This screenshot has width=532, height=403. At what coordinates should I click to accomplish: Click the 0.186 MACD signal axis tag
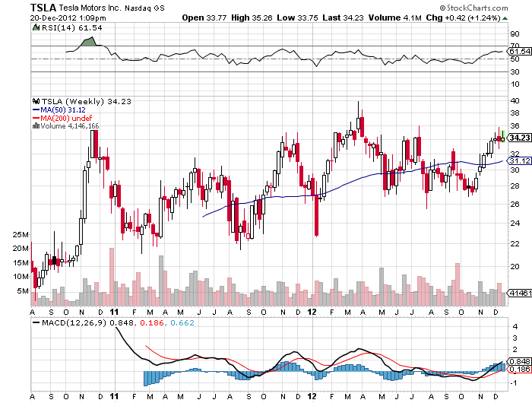click(x=519, y=370)
